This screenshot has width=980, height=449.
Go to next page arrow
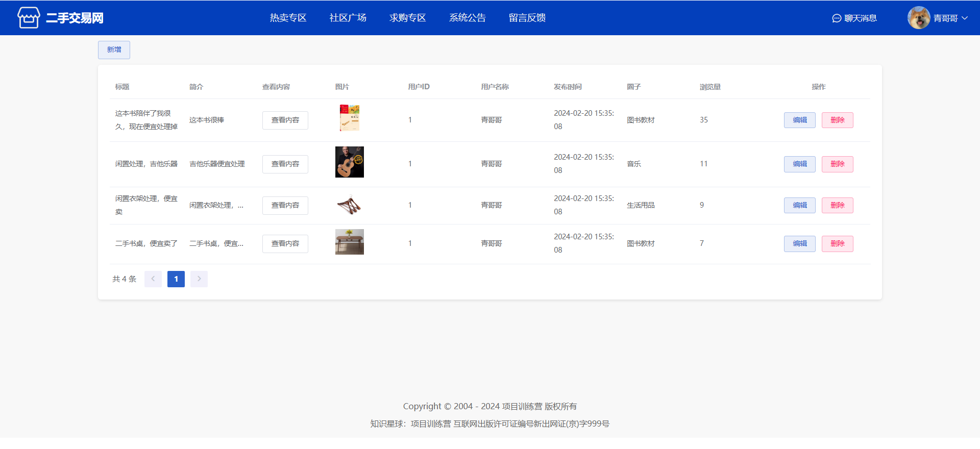tap(199, 279)
